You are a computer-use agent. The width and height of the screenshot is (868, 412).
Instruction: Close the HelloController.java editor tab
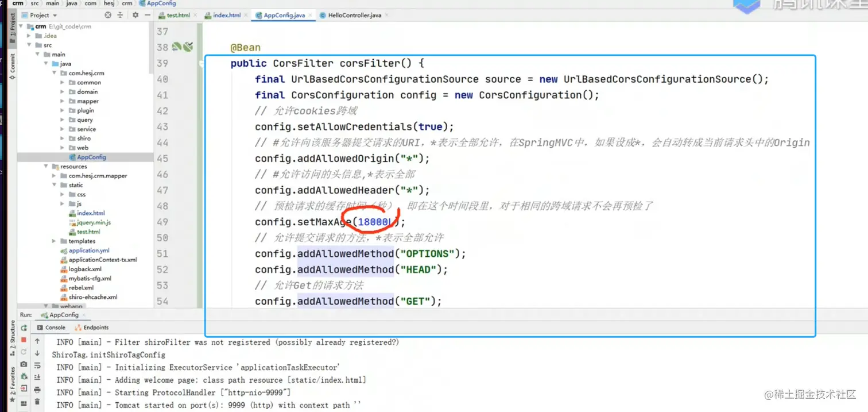(x=387, y=16)
